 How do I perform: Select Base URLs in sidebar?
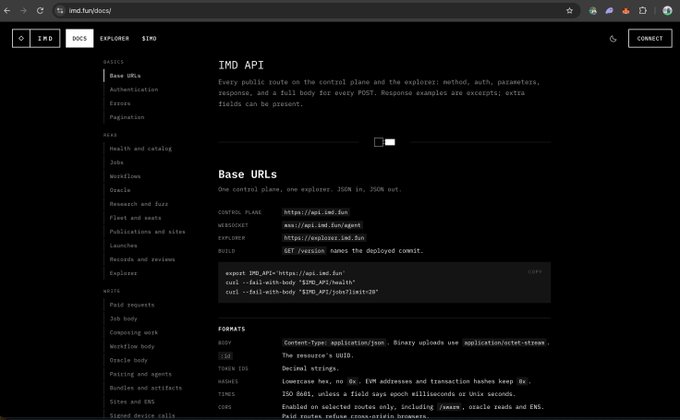click(x=125, y=75)
